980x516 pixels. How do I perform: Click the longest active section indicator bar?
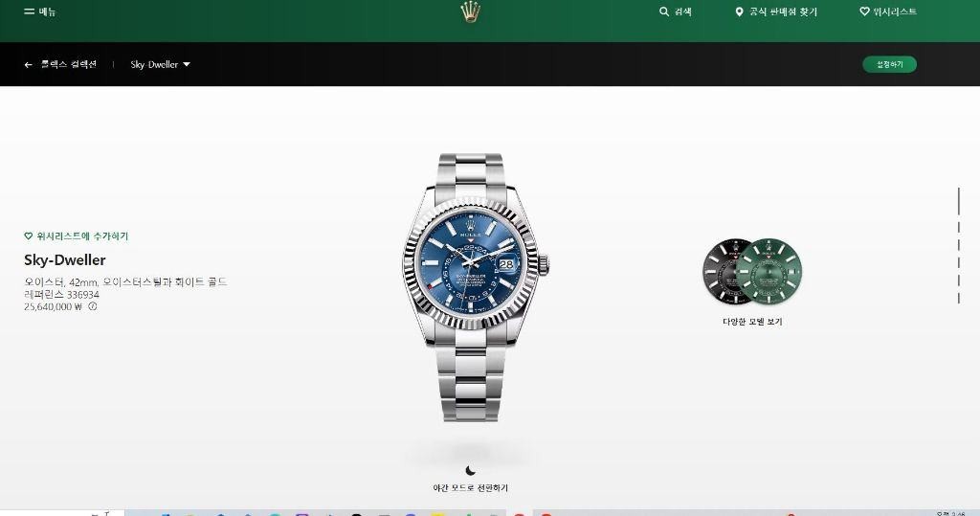(959, 201)
